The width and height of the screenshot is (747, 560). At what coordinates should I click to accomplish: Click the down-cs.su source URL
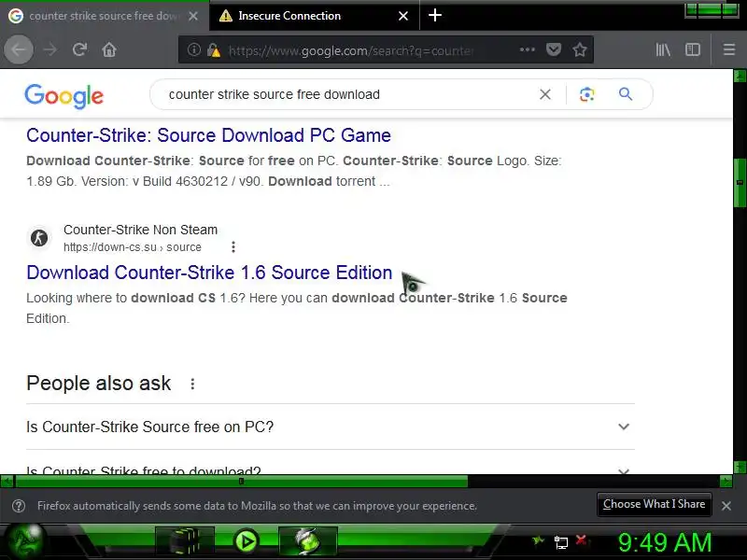pyautogui.click(x=133, y=247)
